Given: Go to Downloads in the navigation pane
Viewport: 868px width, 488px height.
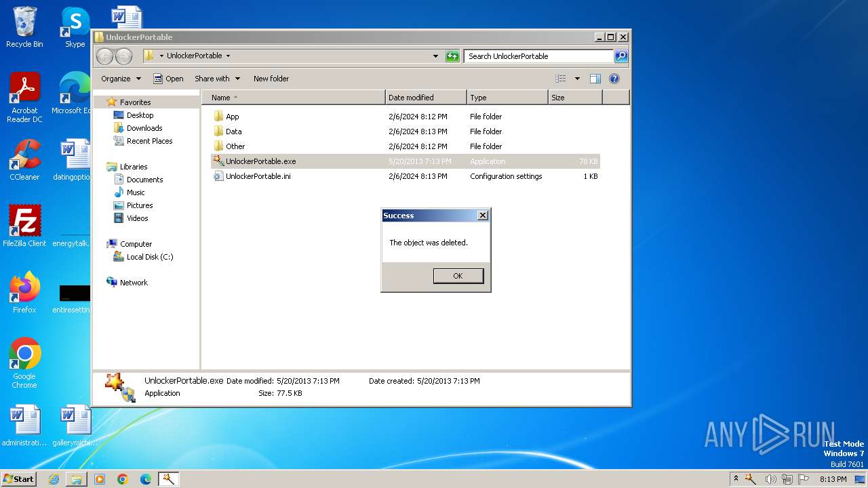Looking at the screenshot, I should 144,128.
